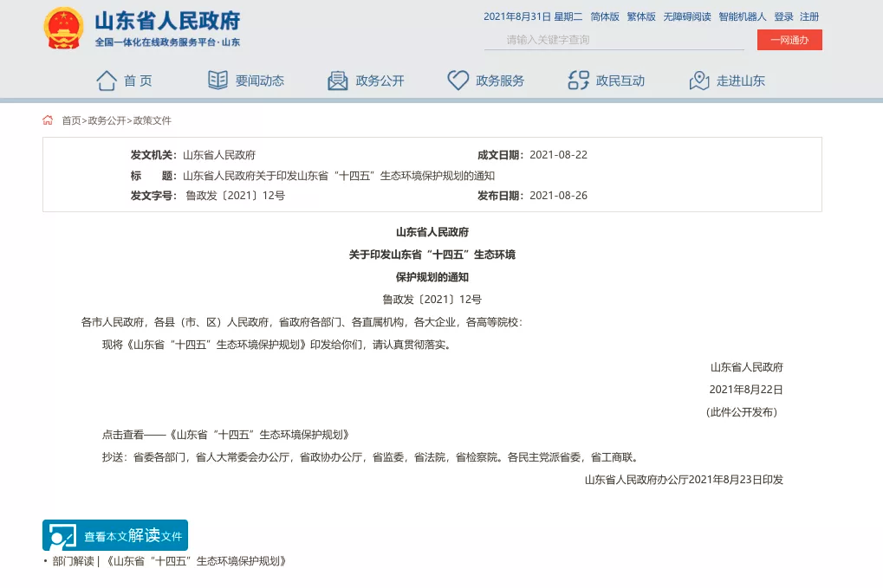Open the 走进山东 navigation menu
Screen dimensions: 883x588
click(x=741, y=81)
